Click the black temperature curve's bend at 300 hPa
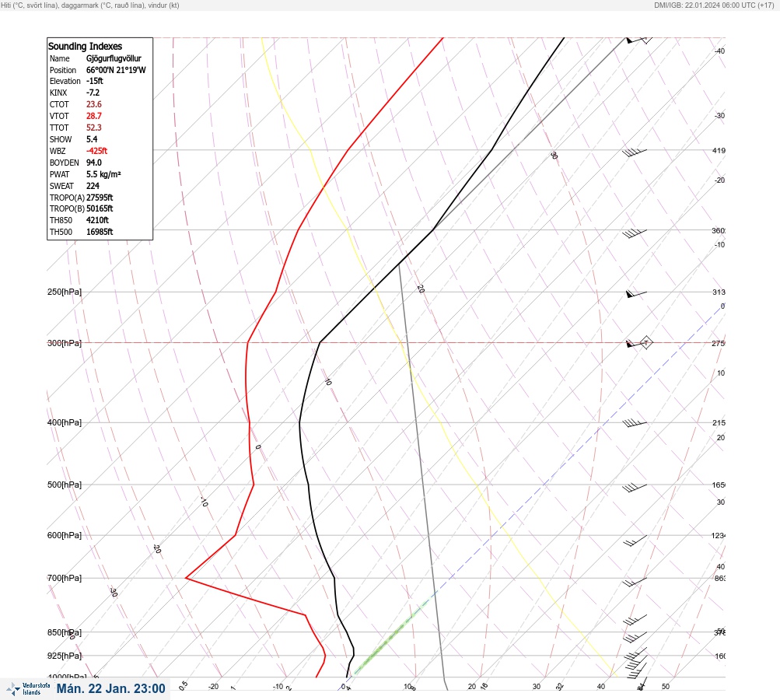Image resolution: width=780 pixels, height=700 pixels. (x=320, y=342)
